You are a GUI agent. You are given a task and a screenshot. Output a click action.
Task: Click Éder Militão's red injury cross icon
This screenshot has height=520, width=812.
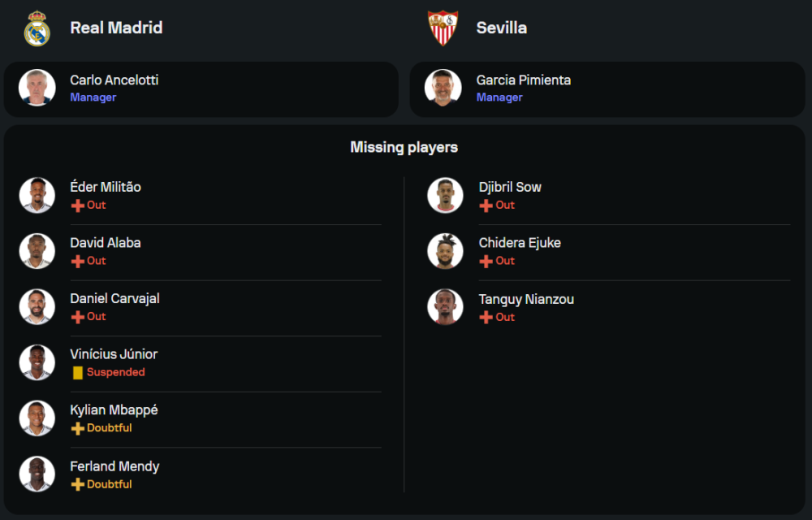pos(78,206)
